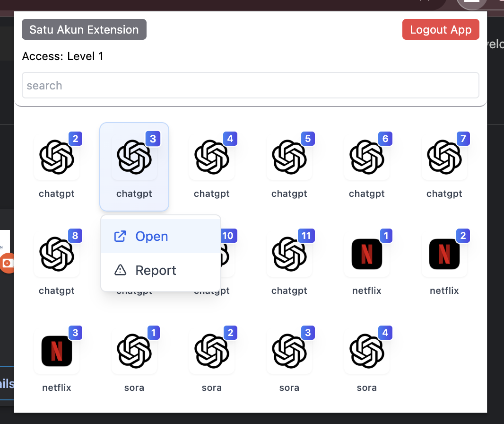504x424 pixels.
Task: Open the chatgpt account numbered 2
Action: (57, 167)
